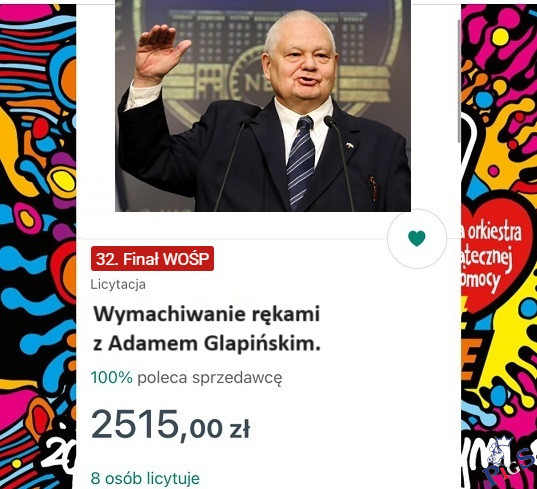The height and width of the screenshot is (489, 537).
Task: Open the auction photo of man waving
Action: 263,105
